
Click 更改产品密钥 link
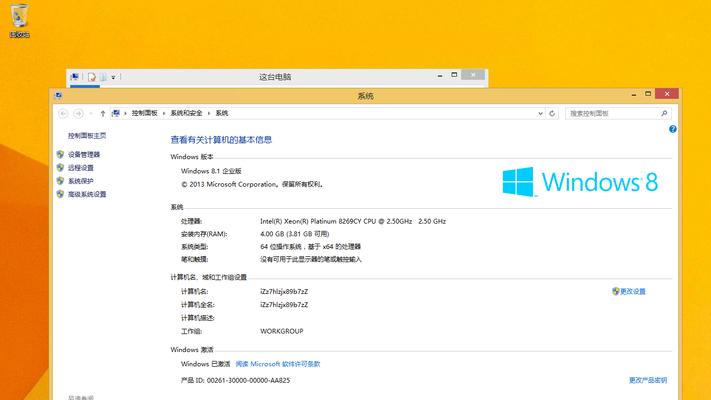648,380
